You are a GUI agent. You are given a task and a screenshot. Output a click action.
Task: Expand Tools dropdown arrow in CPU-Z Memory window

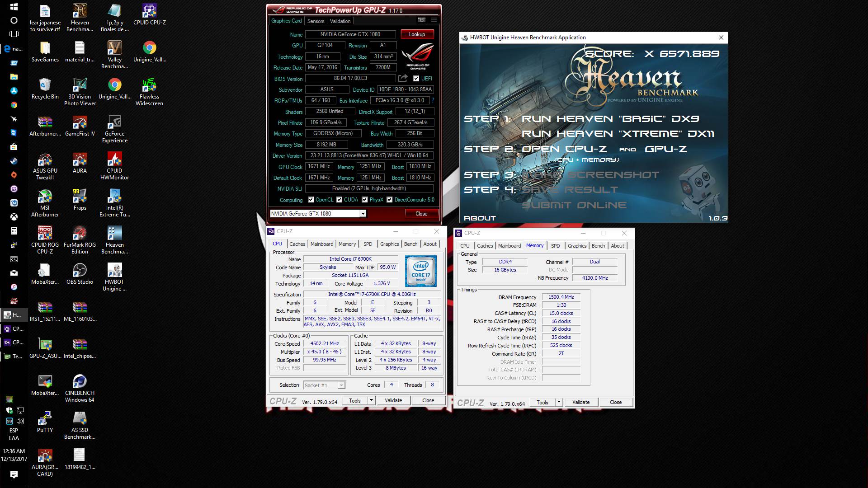click(559, 402)
